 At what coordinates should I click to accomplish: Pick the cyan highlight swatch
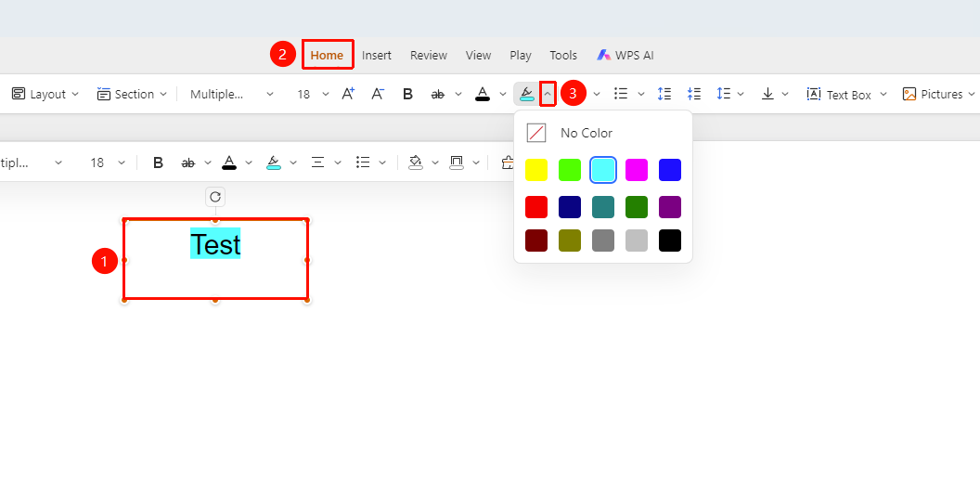pos(603,170)
